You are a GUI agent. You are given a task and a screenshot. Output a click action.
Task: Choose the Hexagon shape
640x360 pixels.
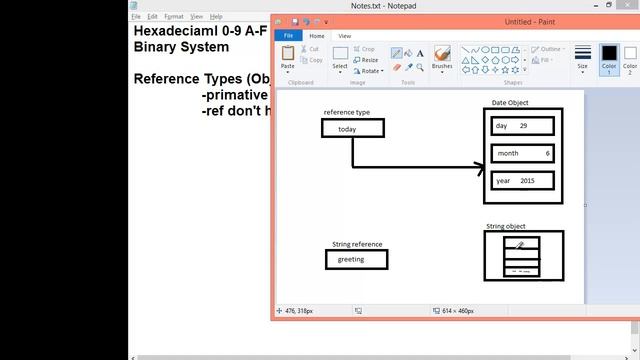[x=505, y=60]
